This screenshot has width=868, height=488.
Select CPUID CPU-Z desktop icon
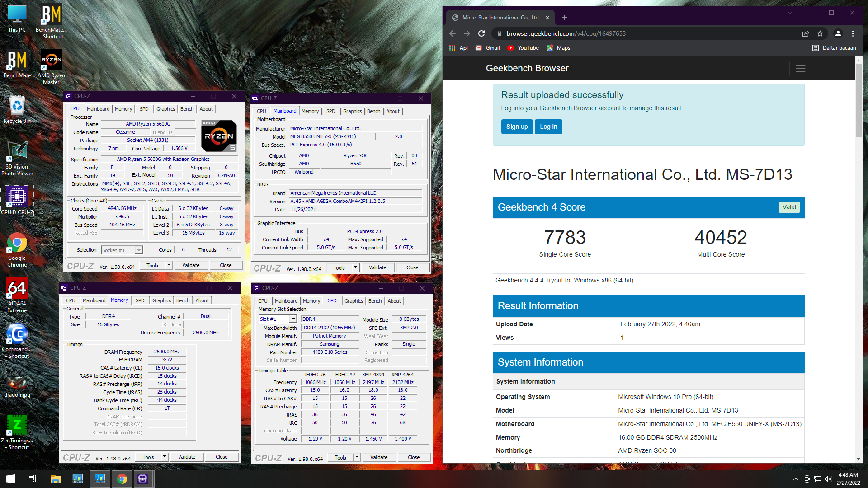[17, 201]
